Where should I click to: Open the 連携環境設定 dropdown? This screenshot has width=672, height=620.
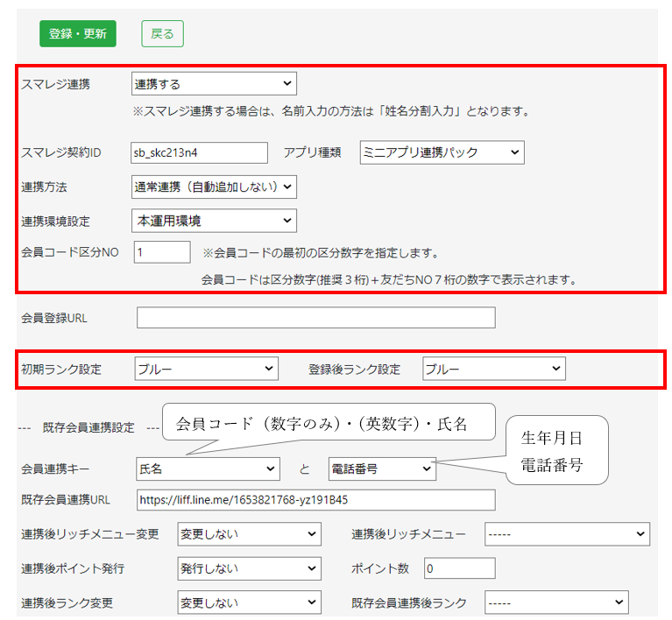tap(214, 221)
